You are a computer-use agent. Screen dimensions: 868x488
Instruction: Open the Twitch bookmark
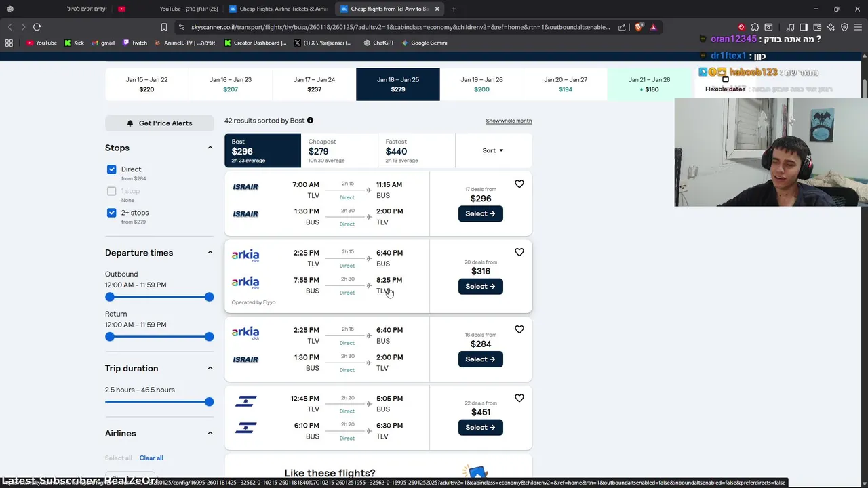coord(135,43)
